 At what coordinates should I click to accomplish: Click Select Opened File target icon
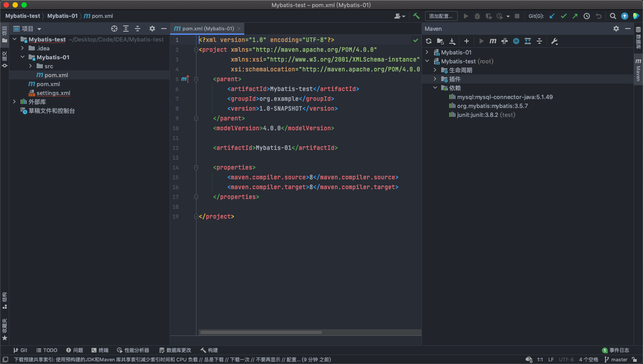tap(114, 29)
